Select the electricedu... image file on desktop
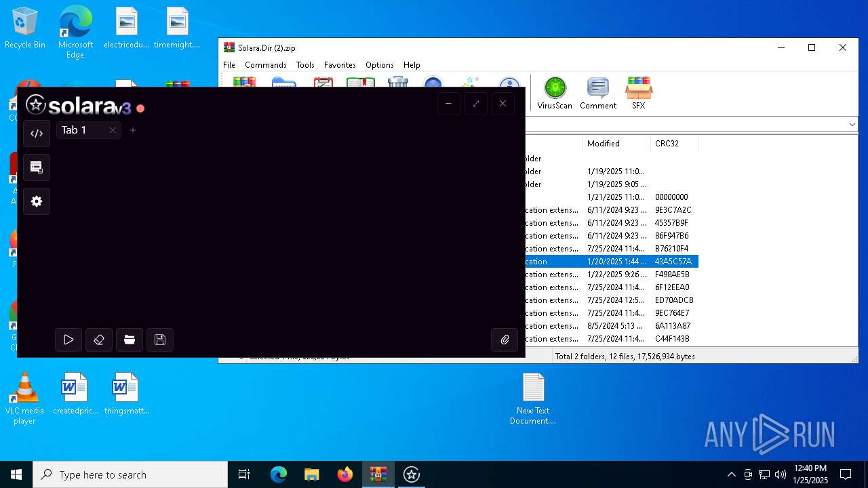 (126, 28)
